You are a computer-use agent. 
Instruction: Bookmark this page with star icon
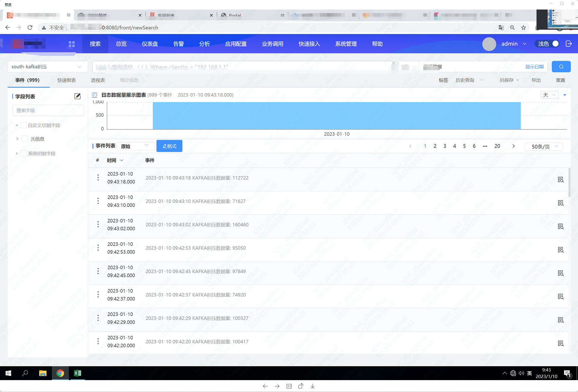(x=523, y=28)
